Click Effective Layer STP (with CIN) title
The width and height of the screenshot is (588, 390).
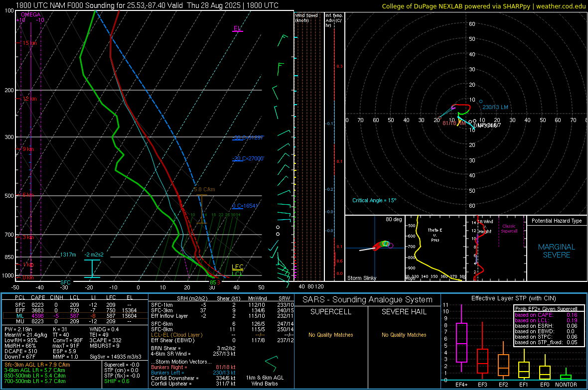(513, 298)
